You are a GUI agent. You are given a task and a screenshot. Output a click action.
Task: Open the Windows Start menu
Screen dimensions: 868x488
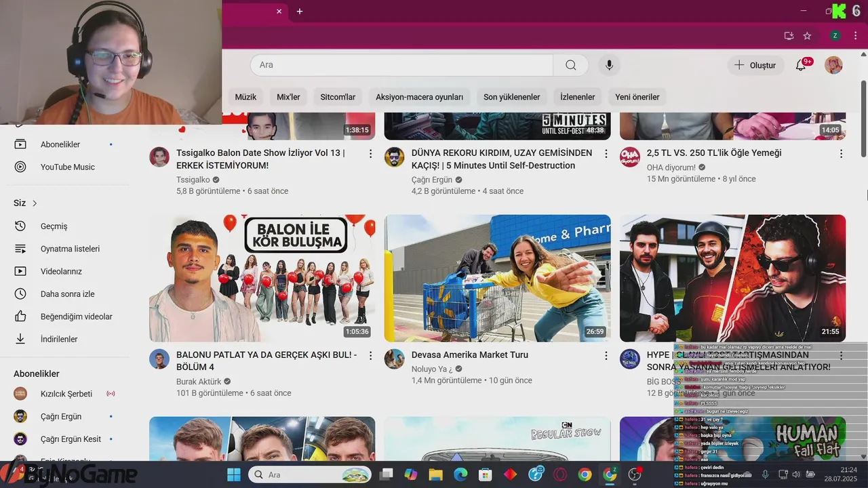234,474
